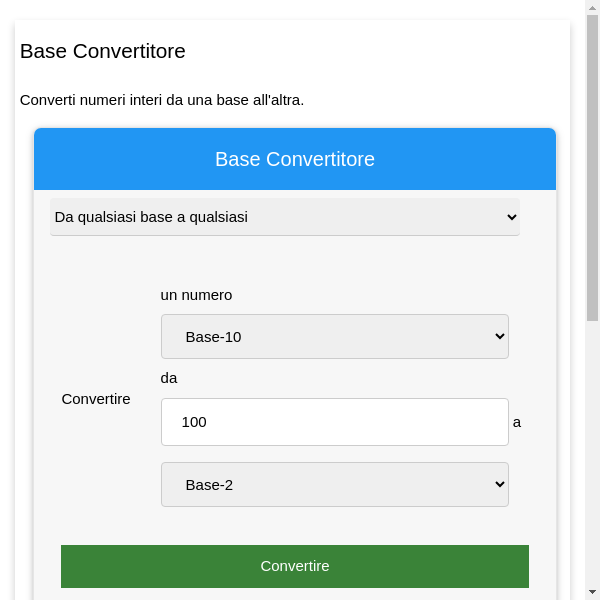600x600 pixels.
Task: Click the "Convertire" label left of the fields
Action: pyautogui.click(x=96, y=399)
